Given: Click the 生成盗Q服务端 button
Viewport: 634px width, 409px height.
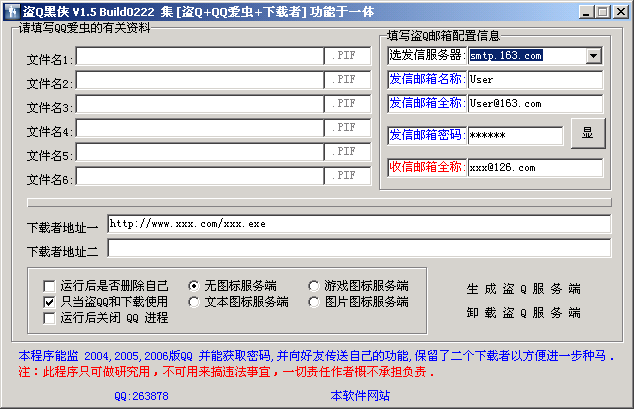Looking at the screenshot, I should click(x=523, y=289).
